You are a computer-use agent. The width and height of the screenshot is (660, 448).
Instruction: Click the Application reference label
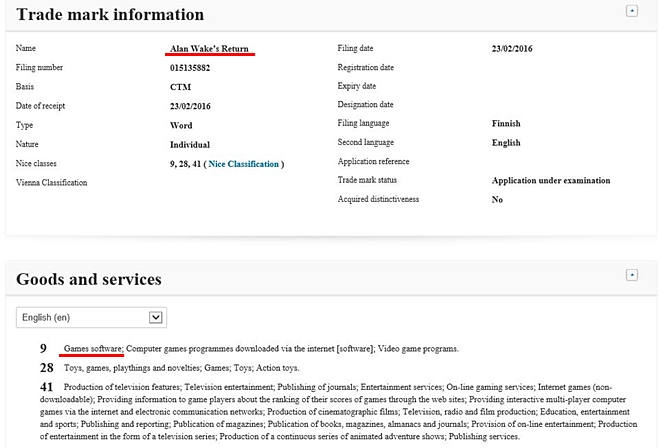373,161
